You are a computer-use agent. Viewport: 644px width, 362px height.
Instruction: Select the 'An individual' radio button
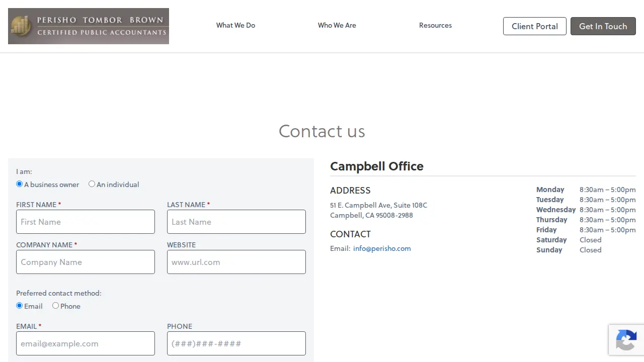(92, 184)
